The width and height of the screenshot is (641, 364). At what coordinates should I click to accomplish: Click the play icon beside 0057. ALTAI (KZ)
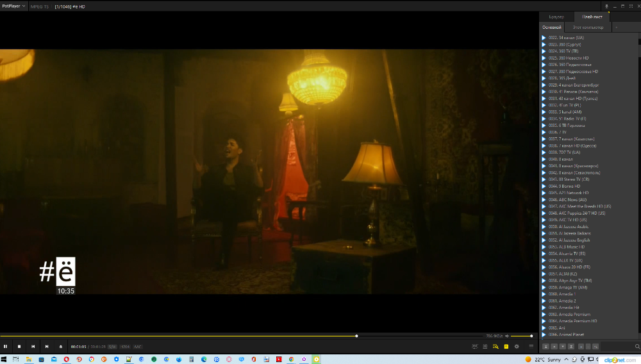tap(544, 274)
